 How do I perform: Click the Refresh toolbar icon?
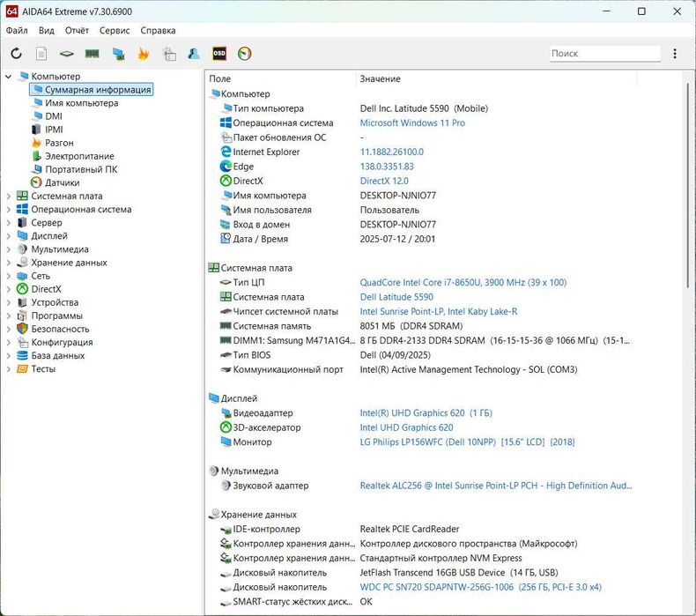point(16,54)
